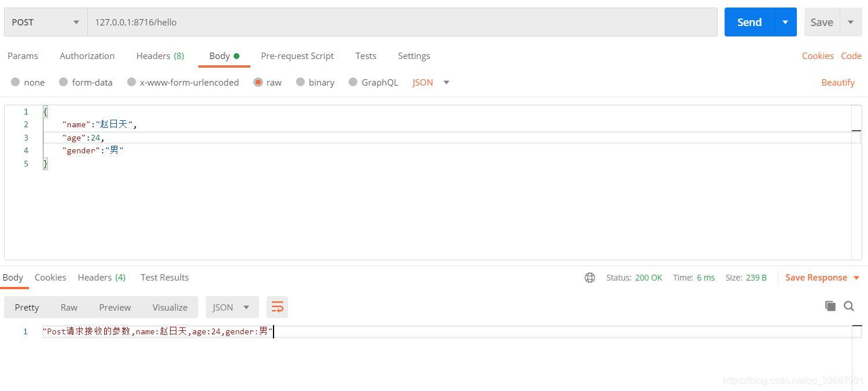Screen dimensions: 868x391
Task: Click the request URL input field
Action: [402, 22]
